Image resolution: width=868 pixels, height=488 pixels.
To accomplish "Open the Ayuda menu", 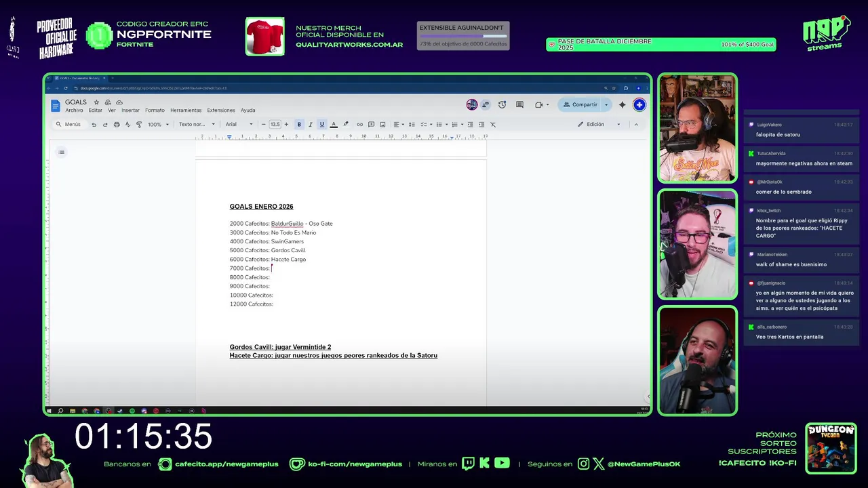I will point(248,110).
